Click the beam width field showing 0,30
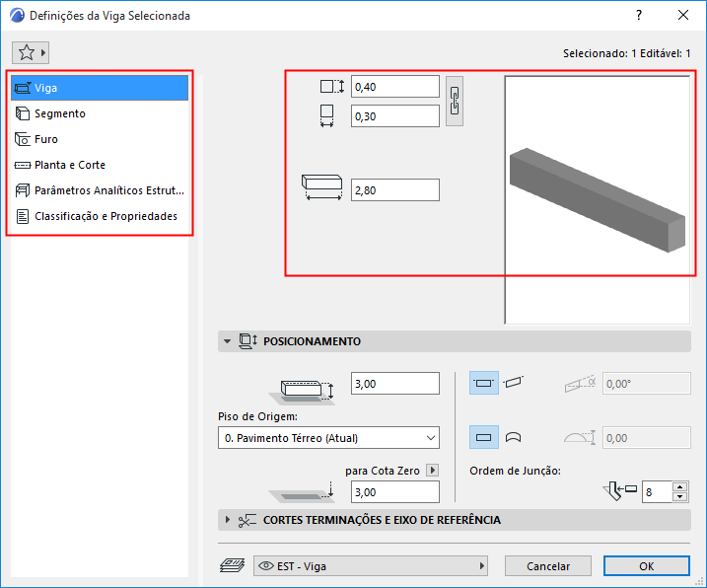This screenshot has height=588, width=707. point(395,116)
